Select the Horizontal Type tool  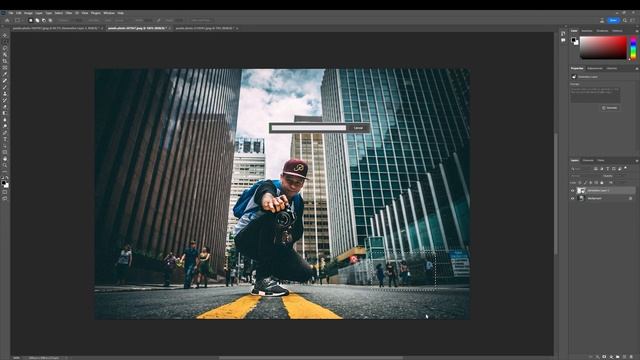(x=5, y=140)
